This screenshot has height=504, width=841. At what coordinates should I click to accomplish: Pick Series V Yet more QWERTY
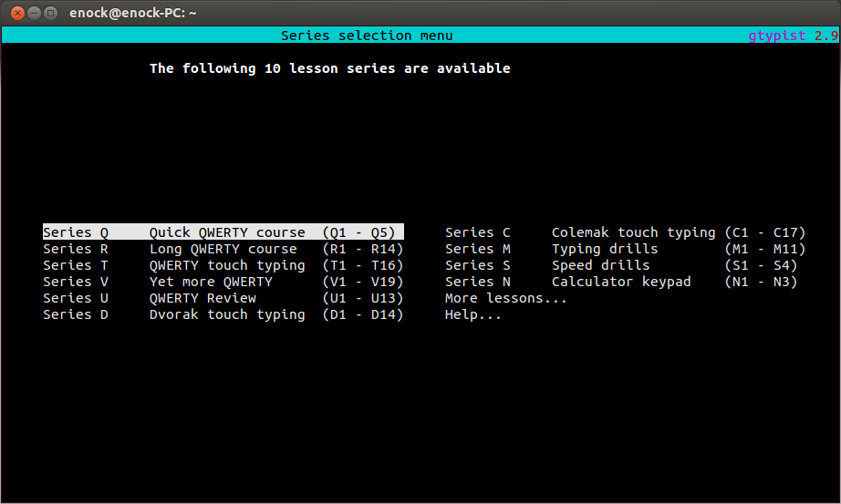[223, 282]
